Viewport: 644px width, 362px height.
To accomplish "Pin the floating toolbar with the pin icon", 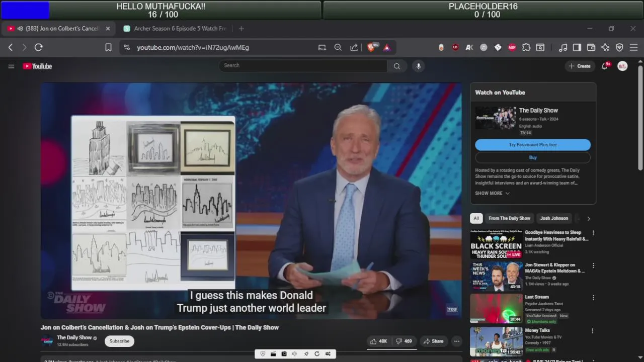I will pos(306,354).
